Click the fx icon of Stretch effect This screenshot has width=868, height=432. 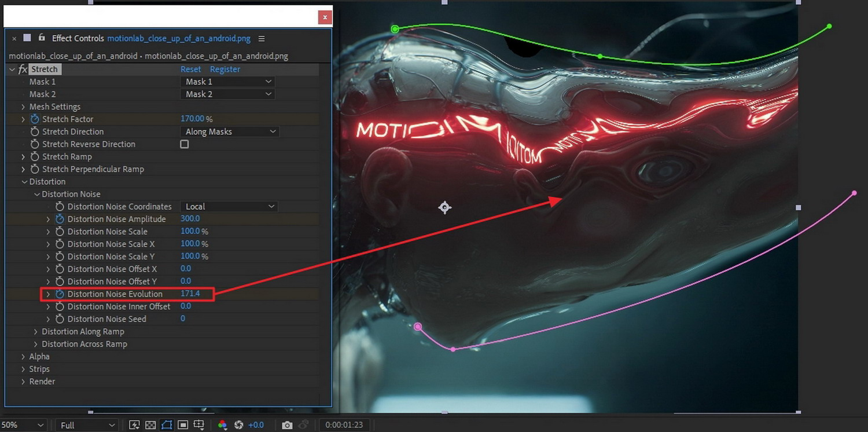23,69
